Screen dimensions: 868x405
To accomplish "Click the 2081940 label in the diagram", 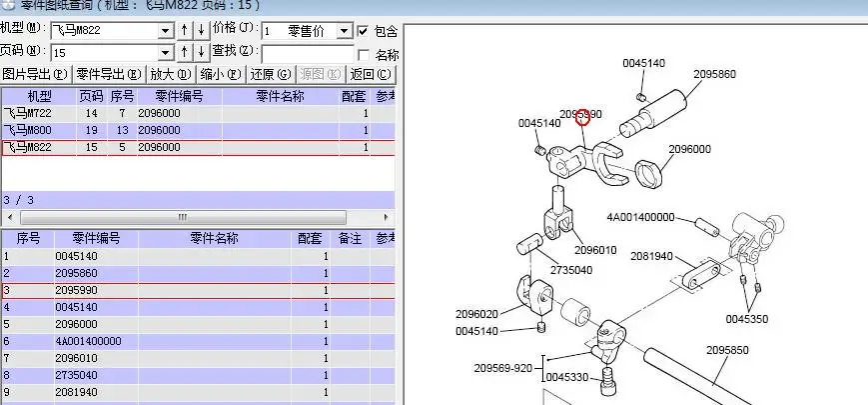I will pos(651,257).
